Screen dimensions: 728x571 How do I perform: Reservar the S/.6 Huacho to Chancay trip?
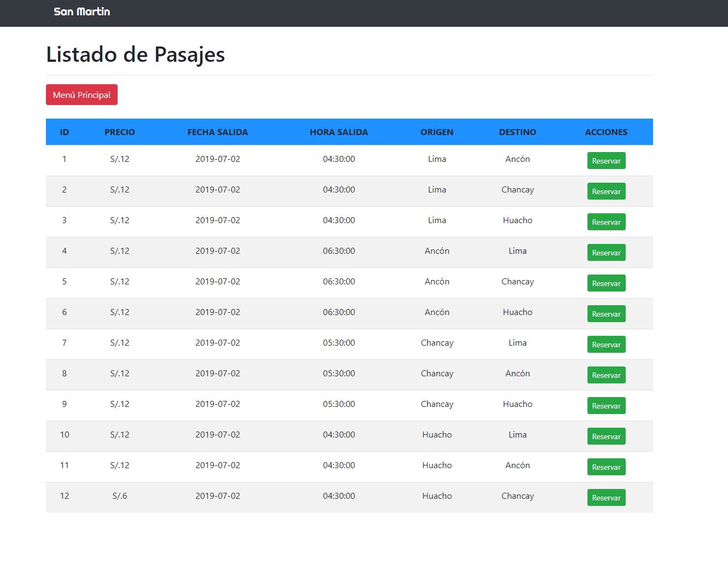click(606, 497)
